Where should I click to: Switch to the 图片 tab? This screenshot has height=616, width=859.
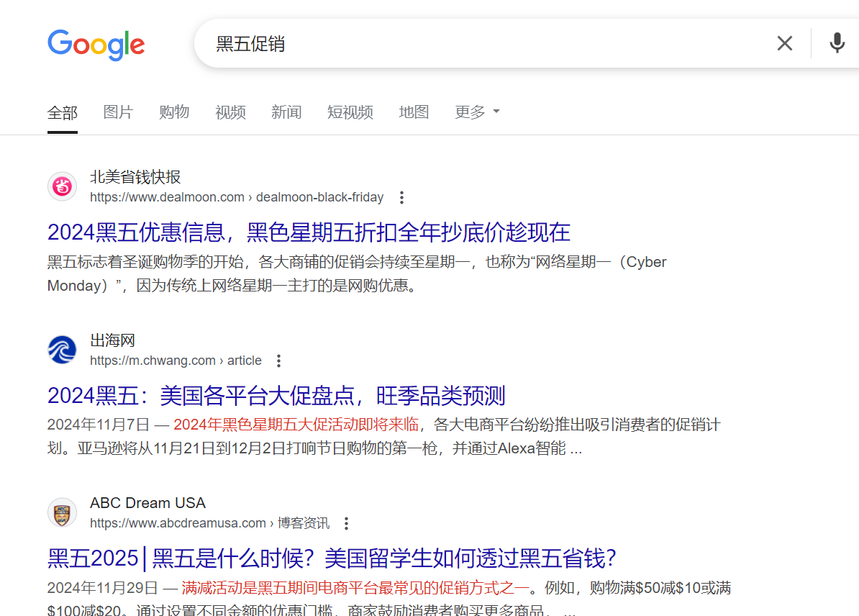tap(118, 112)
